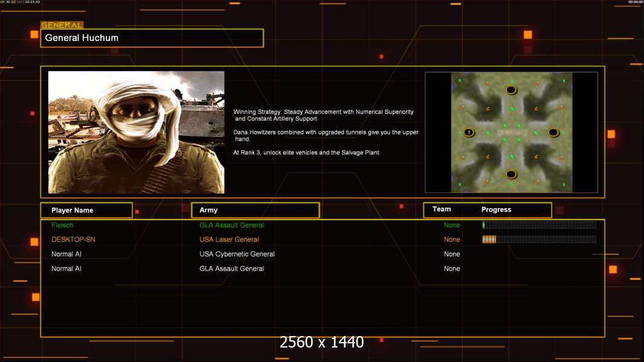Click the Player Name column header
Screen dimensions: 644x362
coord(86,210)
